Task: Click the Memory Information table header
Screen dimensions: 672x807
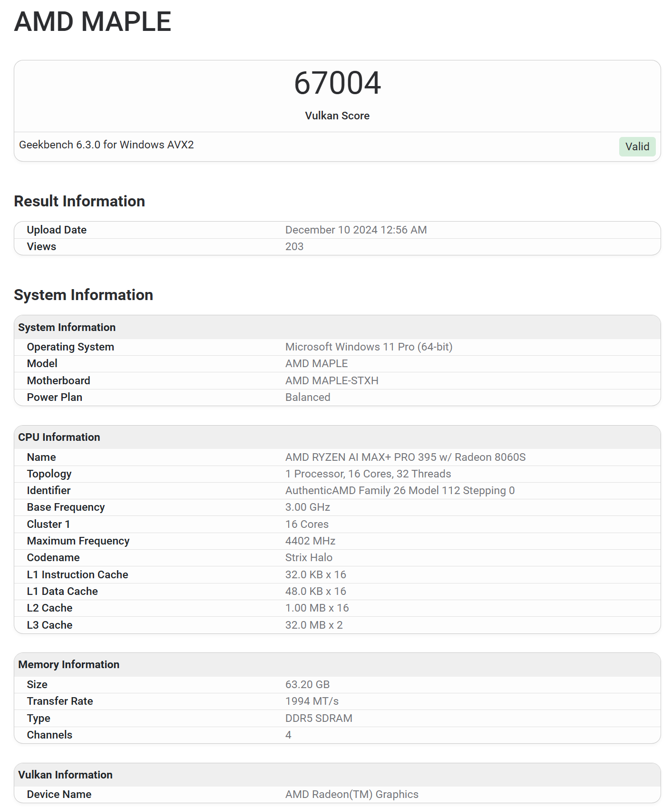Action: [68, 664]
